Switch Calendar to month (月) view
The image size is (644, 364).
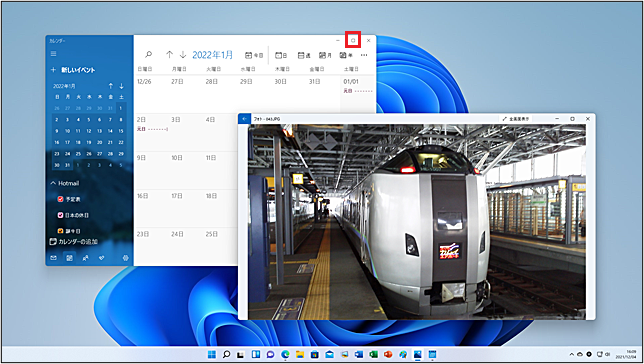point(325,55)
